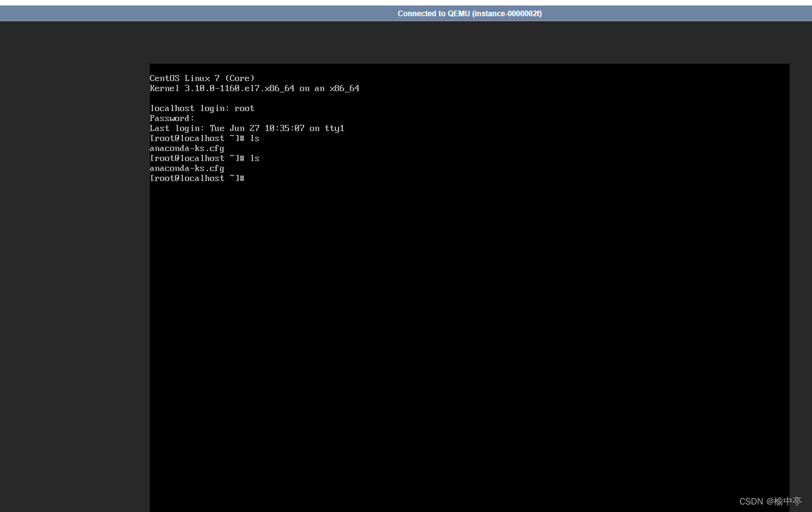Click the CSDN 榆中亭 watermark link
The width and height of the screenshot is (812, 512).
click(771, 501)
